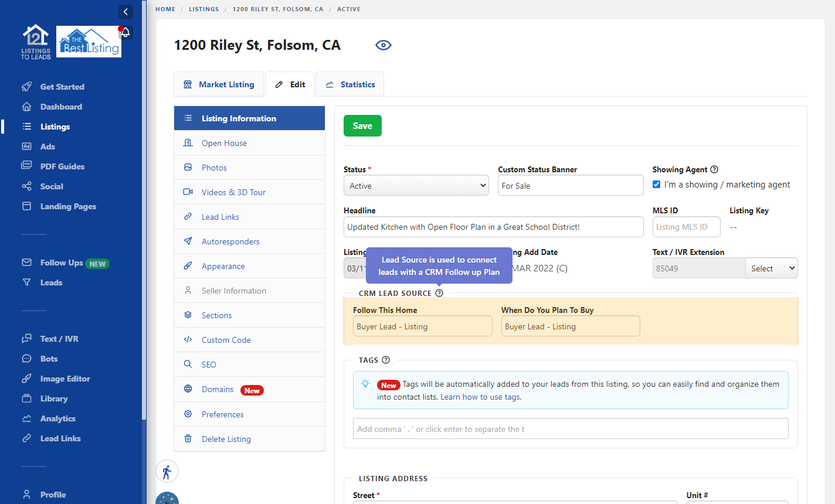Click Delete Listing in the edit menu
This screenshot has height=504, width=835.
226,439
